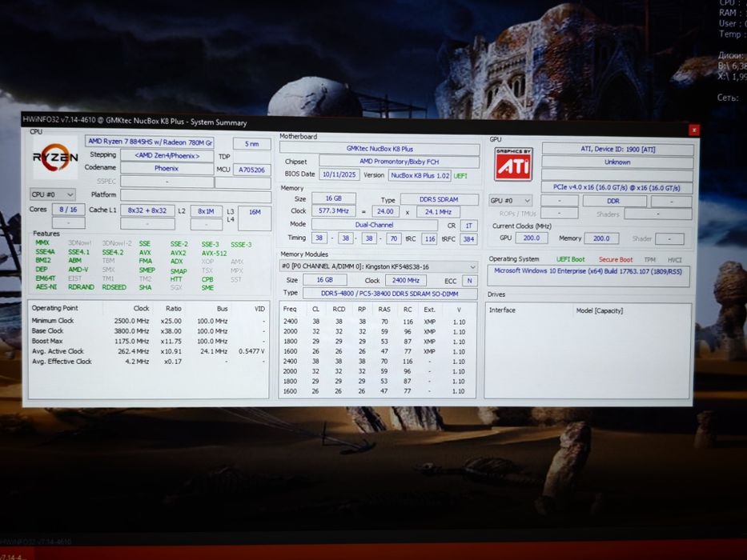Click the tRC value 116

430,238
